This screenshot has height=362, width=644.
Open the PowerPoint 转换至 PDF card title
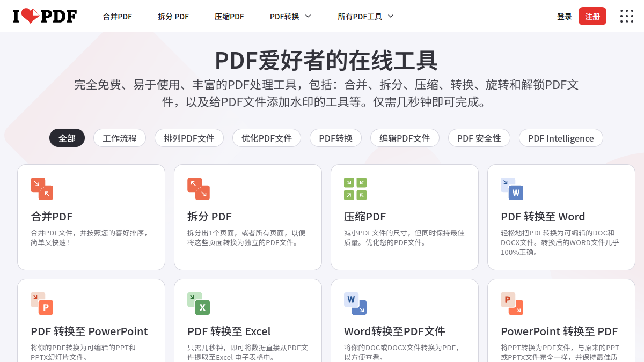coord(559,331)
